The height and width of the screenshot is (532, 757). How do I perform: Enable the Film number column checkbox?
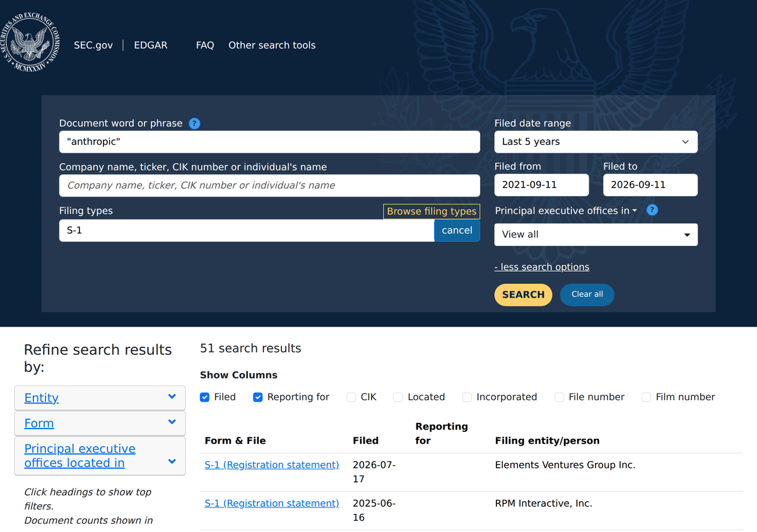[x=646, y=397]
